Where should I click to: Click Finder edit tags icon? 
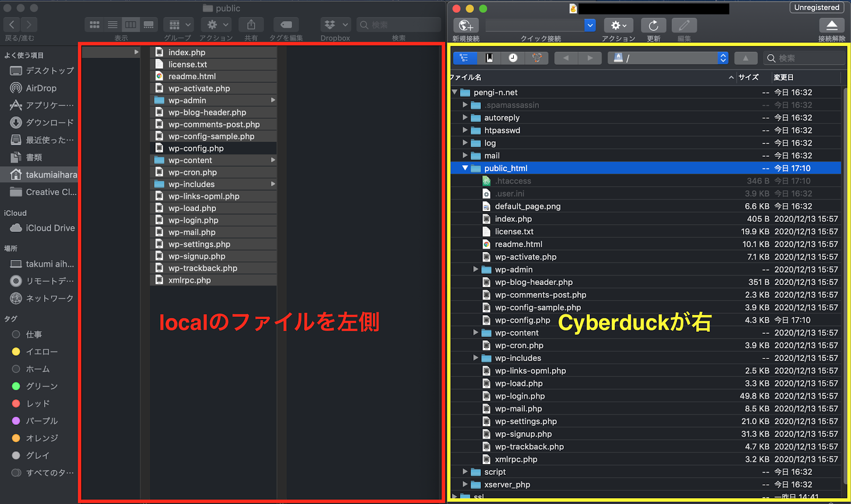click(x=286, y=24)
